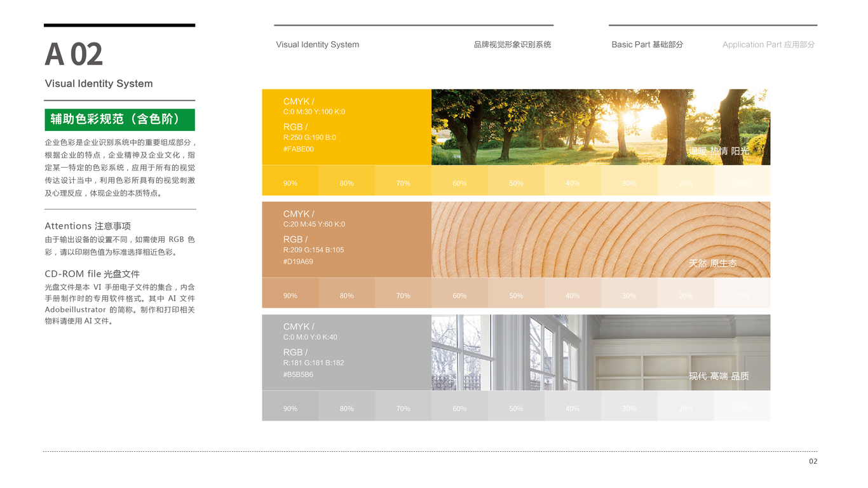Click the RGB / label in tan block
The height and width of the screenshot is (488, 868).
pyautogui.click(x=295, y=240)
